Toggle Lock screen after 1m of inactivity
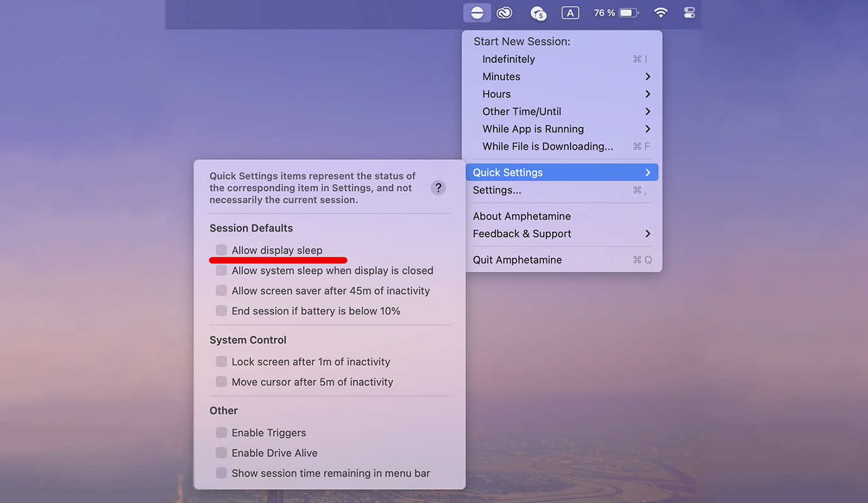This screenshot has height=503, width=868. tap(221, 362)
